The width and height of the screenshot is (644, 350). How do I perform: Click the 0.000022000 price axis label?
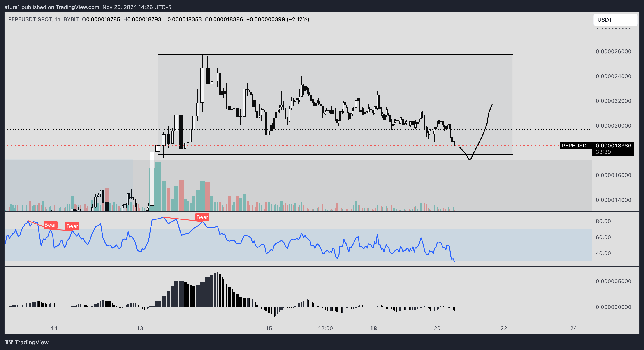[x=613, y=101]
